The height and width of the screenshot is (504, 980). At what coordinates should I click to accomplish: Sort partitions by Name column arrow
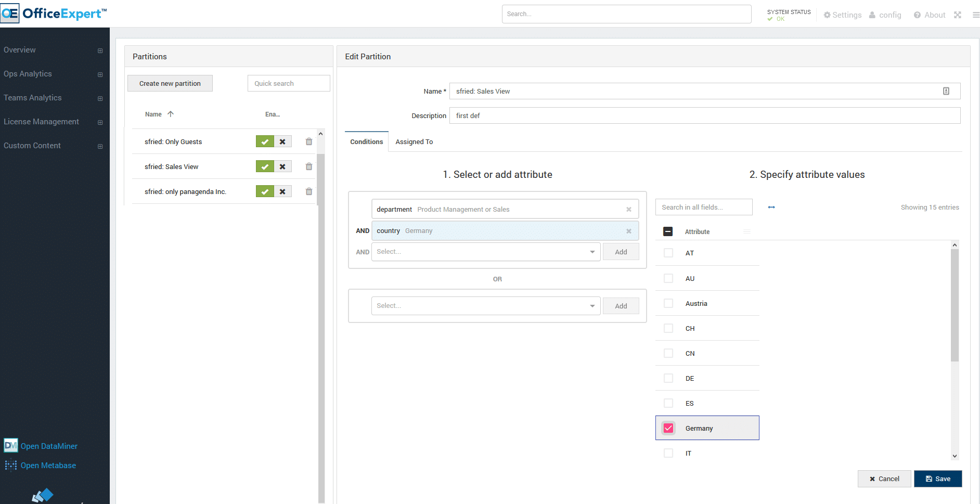[x=171, y=114]
